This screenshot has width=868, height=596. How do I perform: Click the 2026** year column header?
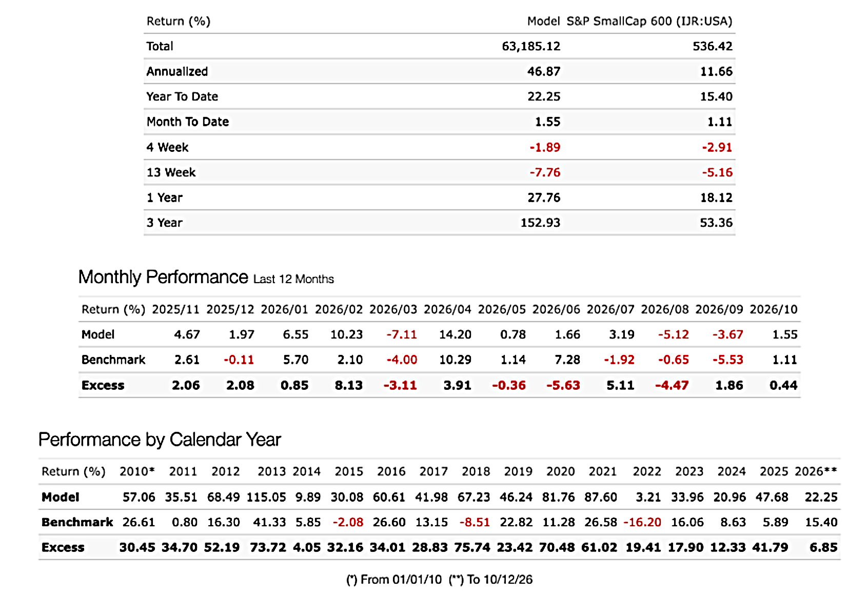point(816,471)
